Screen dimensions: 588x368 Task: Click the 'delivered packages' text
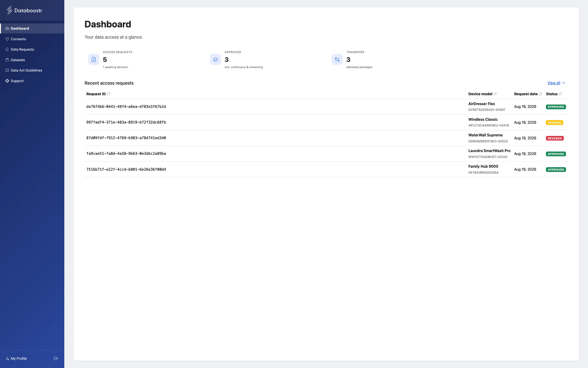click(x=359, y=67)
